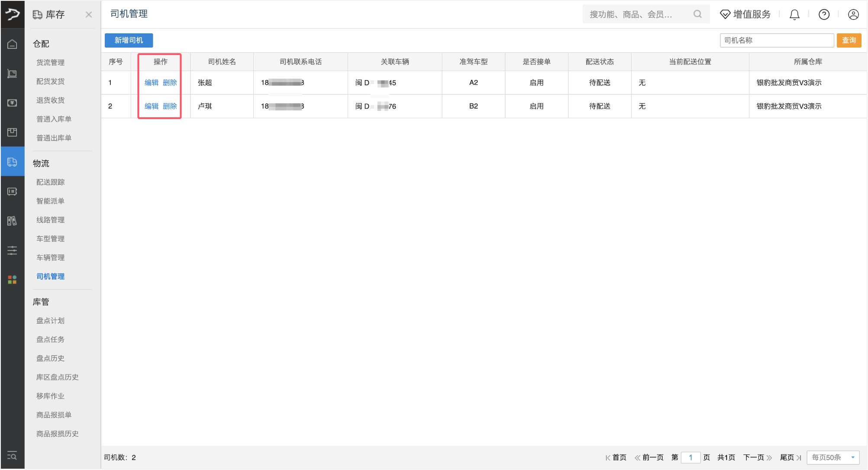Click the notification bell icon
868x470 pixels.
(794, 15)
